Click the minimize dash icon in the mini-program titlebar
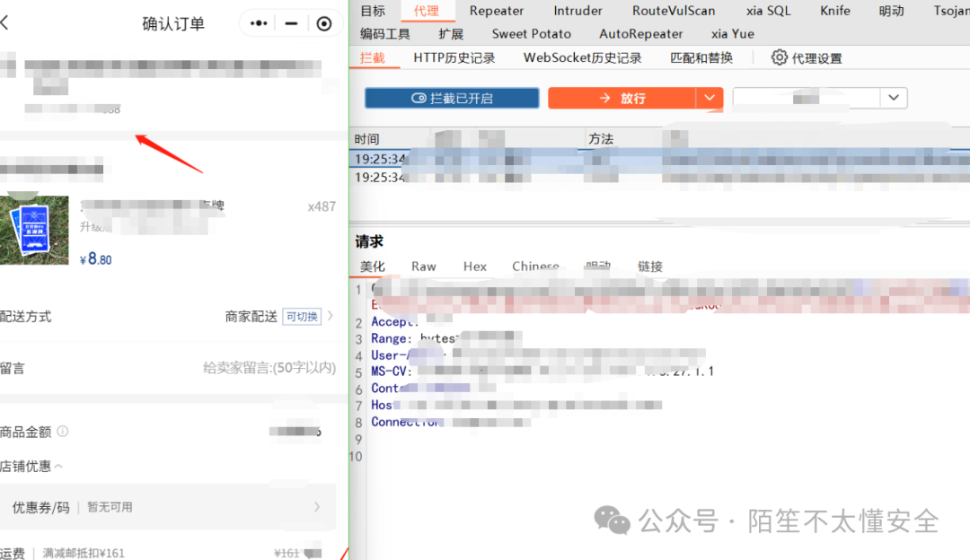 [290, 23]
